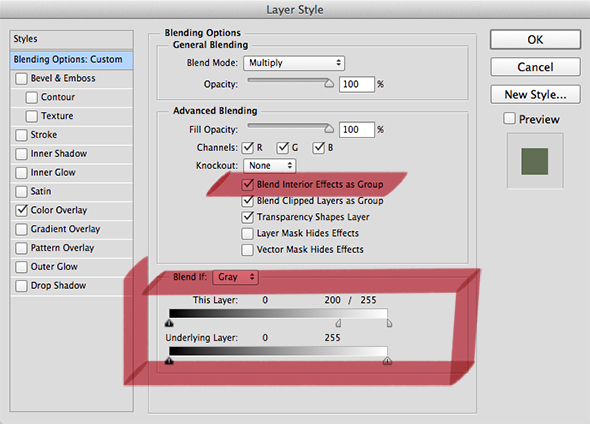This screenshot has height=424, width=590.
Task: Click the OK button
Action: pyautogui.click(x=535, y=40)
